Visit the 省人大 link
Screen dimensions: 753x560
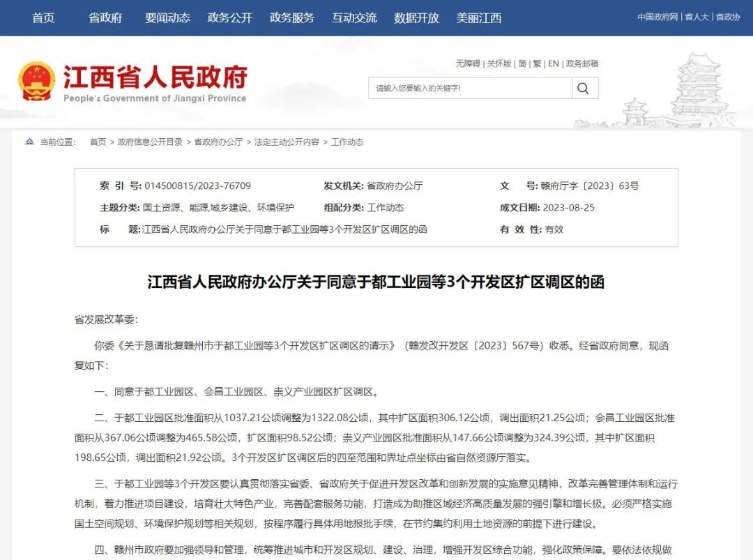pos(696,17)
